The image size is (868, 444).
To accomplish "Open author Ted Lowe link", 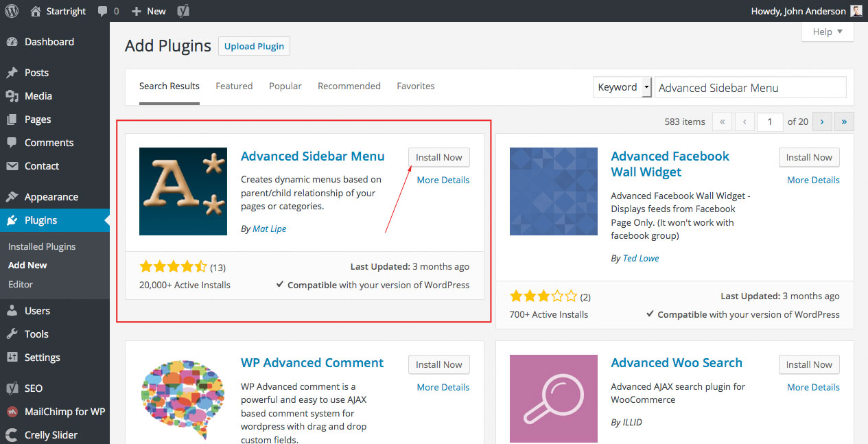I will point(641,259).
